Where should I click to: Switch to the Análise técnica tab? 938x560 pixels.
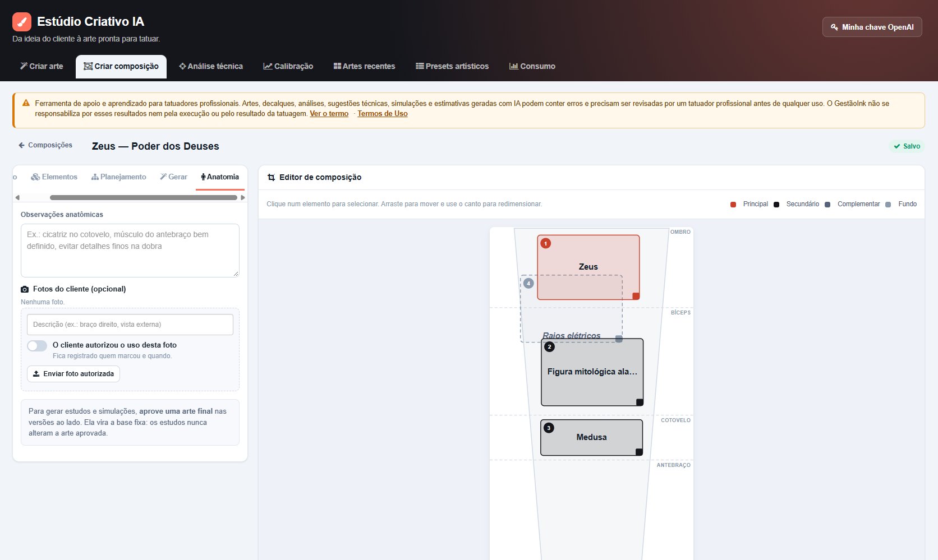(211, 66)
